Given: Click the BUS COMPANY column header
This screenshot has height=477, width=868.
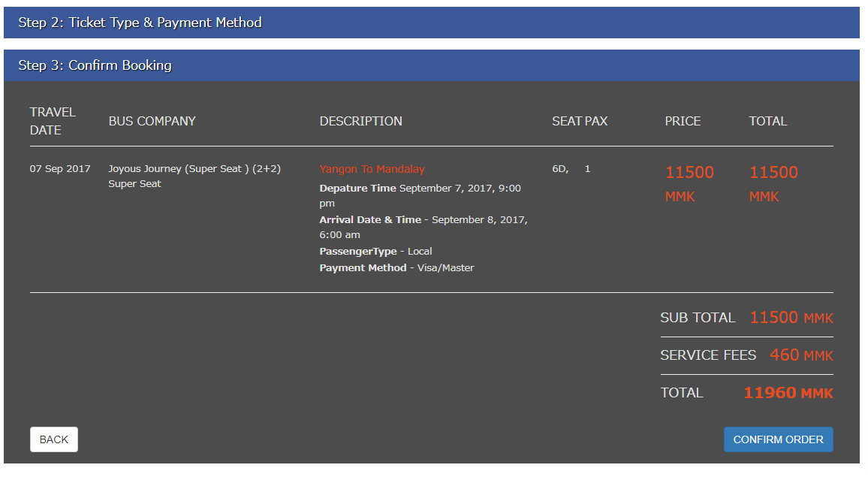Looking at the screenshot, I should pyautogui.click(x=152, y=121).
